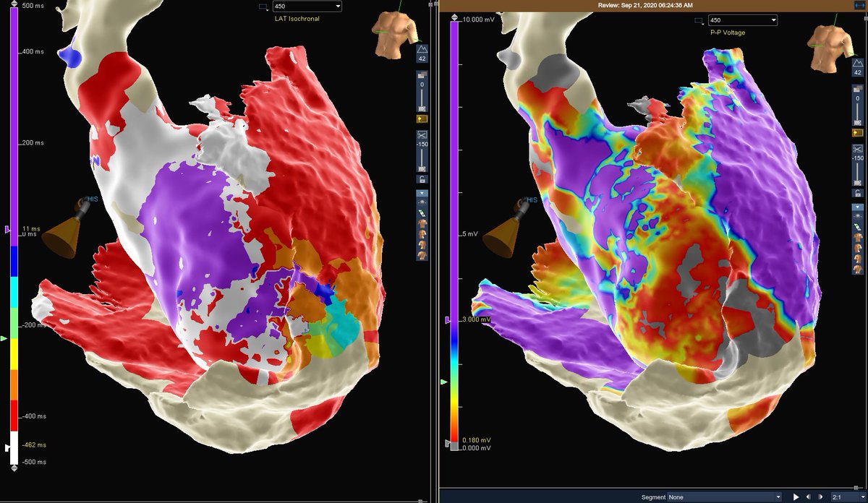Screen dimensions: 868x503
Task: Click the map selector icon beside right 450 dropdown
Action: tap(699, 21)
